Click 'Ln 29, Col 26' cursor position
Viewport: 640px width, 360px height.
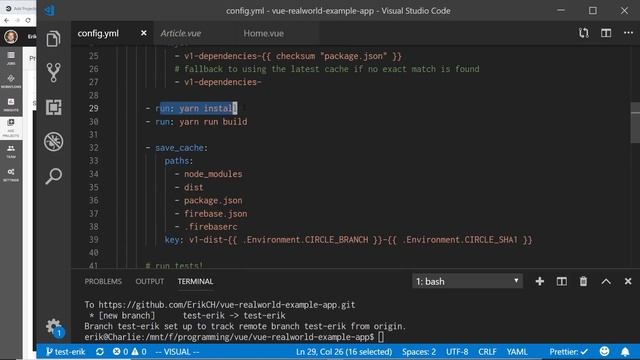pos(344,351)
